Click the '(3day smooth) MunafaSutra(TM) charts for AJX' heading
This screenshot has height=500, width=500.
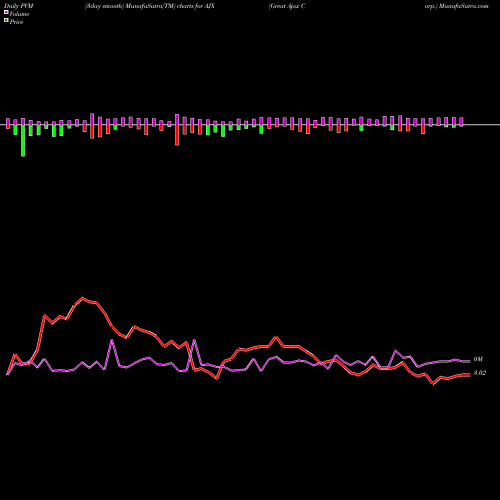pos(150,6)
